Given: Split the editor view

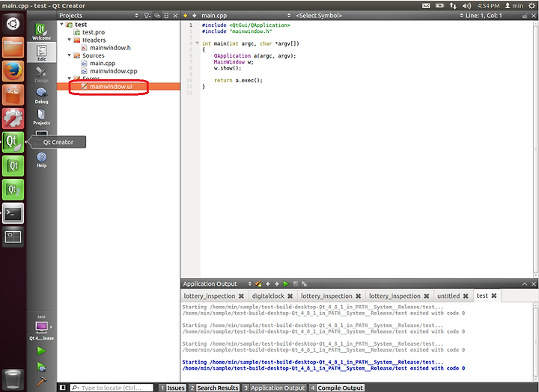Looking at the screenshot, I should (525, 16).
